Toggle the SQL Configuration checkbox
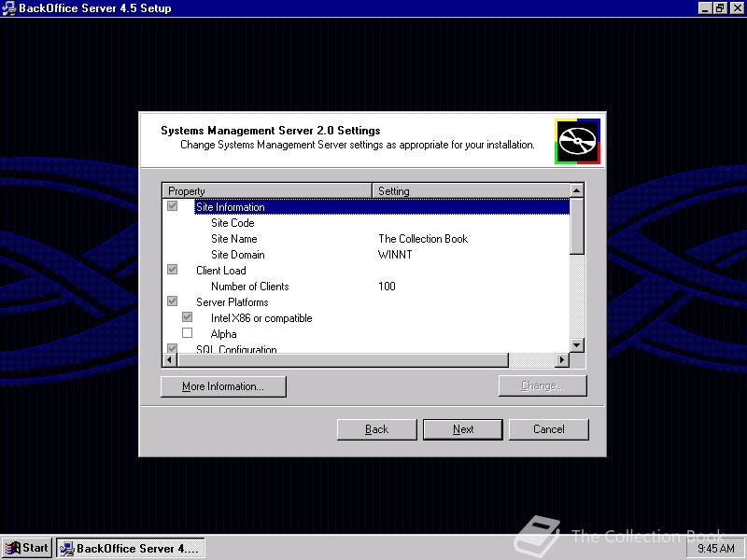Image resolution: width=747 pixels, height=560 pixels. (173, 348)
